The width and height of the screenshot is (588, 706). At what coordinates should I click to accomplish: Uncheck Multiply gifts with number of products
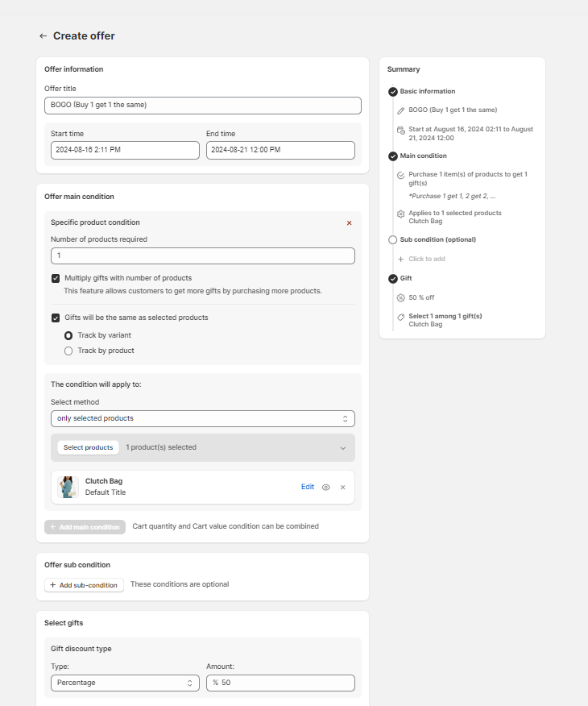pos(56,278)
